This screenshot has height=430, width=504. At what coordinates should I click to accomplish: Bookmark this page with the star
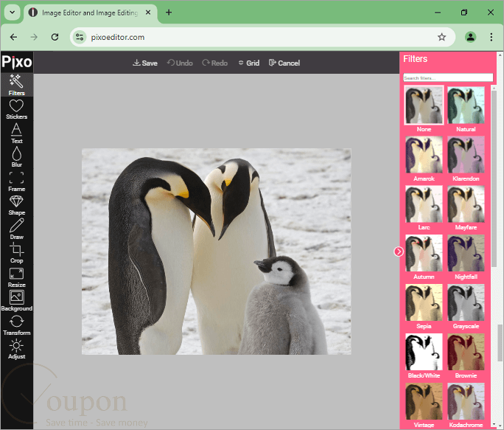coord(441,37)
